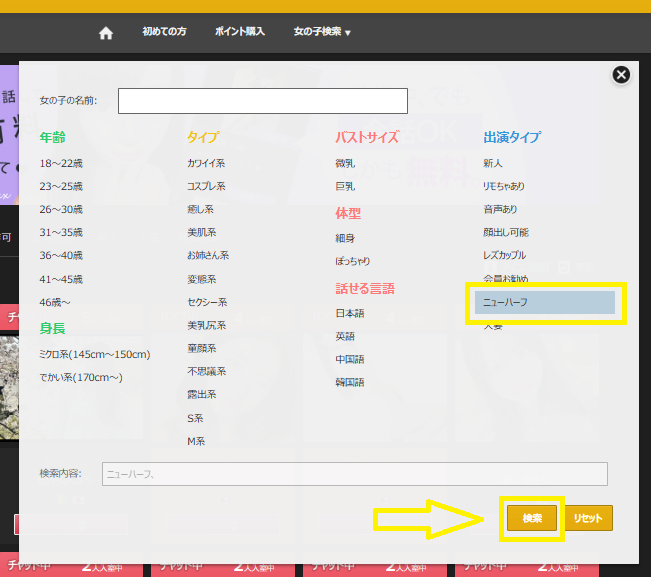Image resolution: width=651 pixels, height=577 pixels.
Task: Select the 18〜22歳 age filter
Action: (61, 162)
